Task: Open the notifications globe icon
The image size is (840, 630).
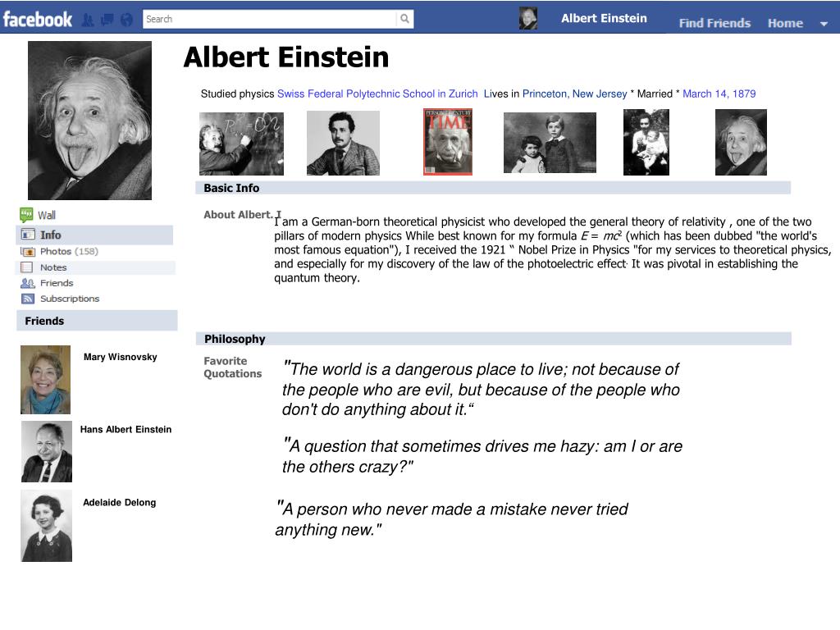Action: pos(126,21)
